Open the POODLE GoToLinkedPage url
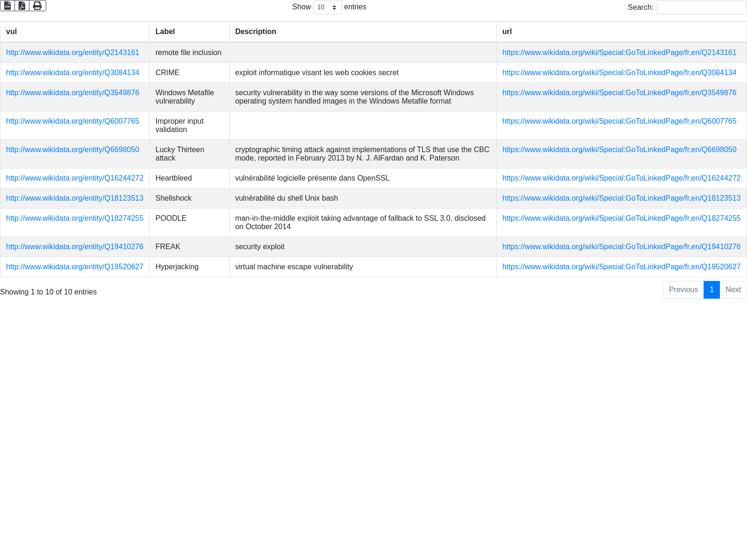 [x=621, y=218]
